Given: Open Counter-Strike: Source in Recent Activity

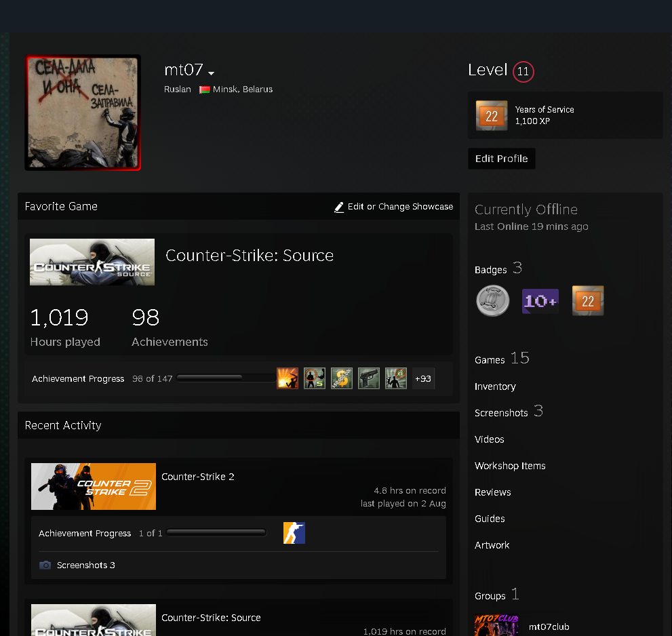Looking at the screenshot, I should coord(211,618).
